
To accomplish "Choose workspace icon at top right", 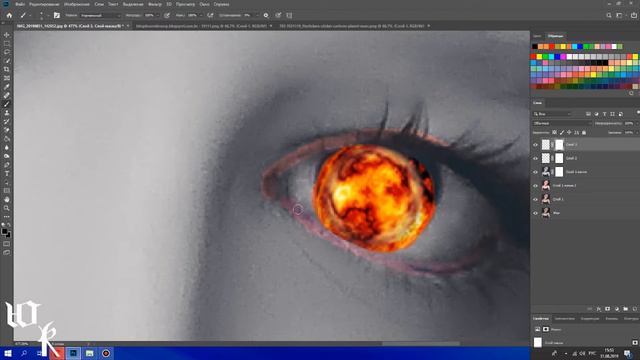I will 619,16.
